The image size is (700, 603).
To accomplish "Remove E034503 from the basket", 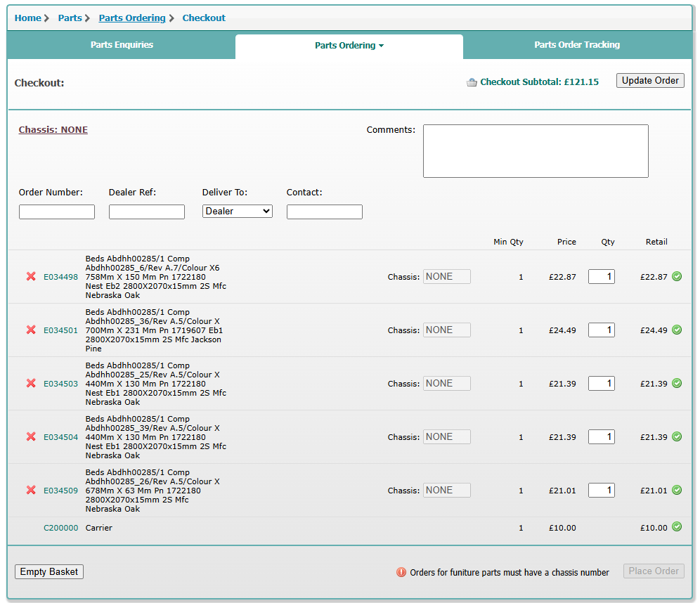I will pos(31,384).
